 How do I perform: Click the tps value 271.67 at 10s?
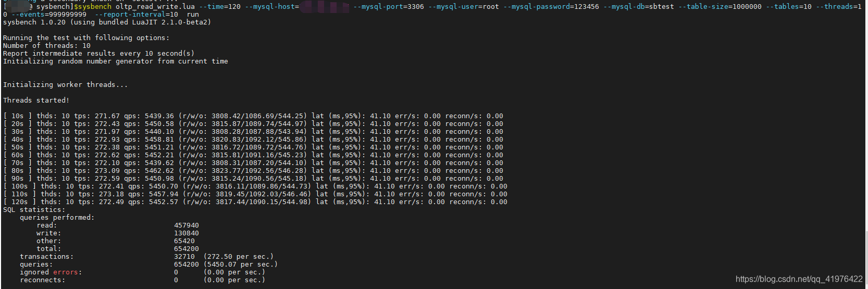click(x=107, y=116)
